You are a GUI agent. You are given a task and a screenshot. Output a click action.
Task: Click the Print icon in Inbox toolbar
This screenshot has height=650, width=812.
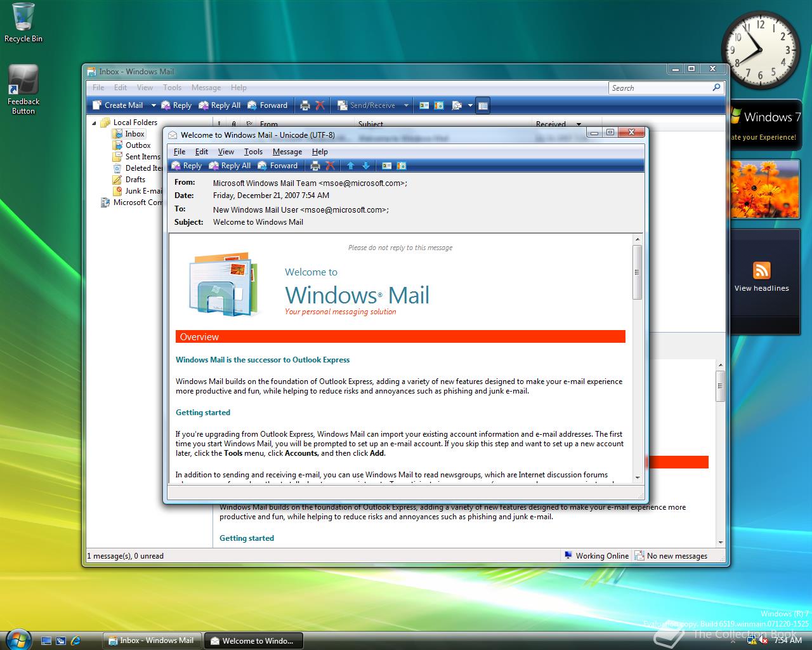point(305,105)
